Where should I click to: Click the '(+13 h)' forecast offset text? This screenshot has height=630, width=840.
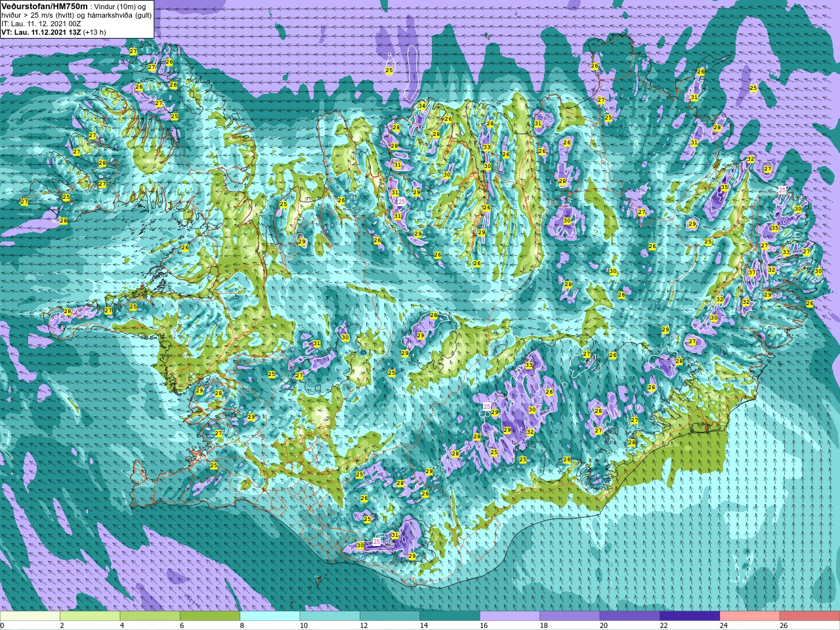pyautogui.click(x=94, y=32)
